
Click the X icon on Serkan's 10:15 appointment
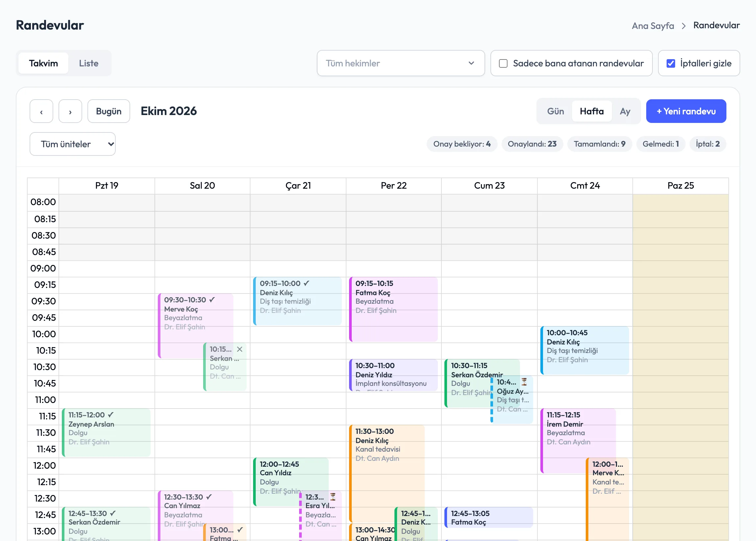[x=240, y=349]
